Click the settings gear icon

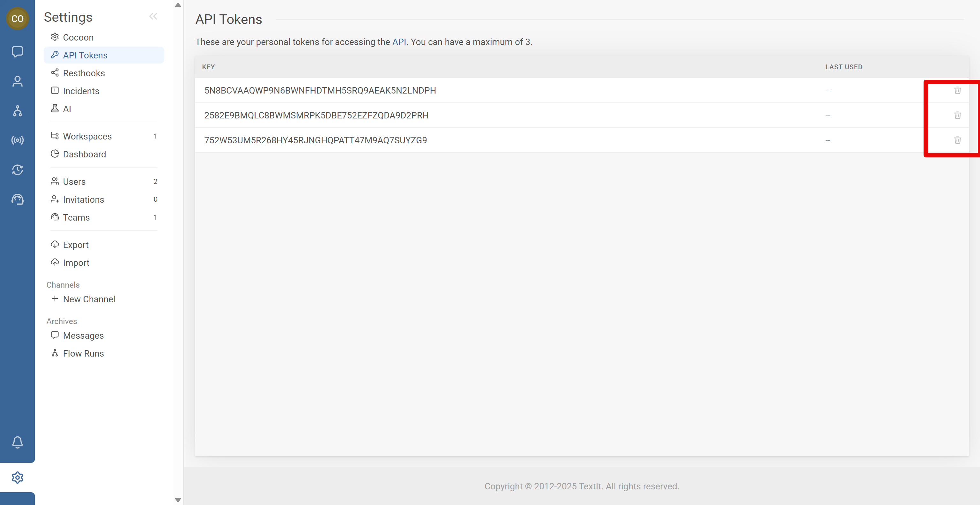pos(18,477)
